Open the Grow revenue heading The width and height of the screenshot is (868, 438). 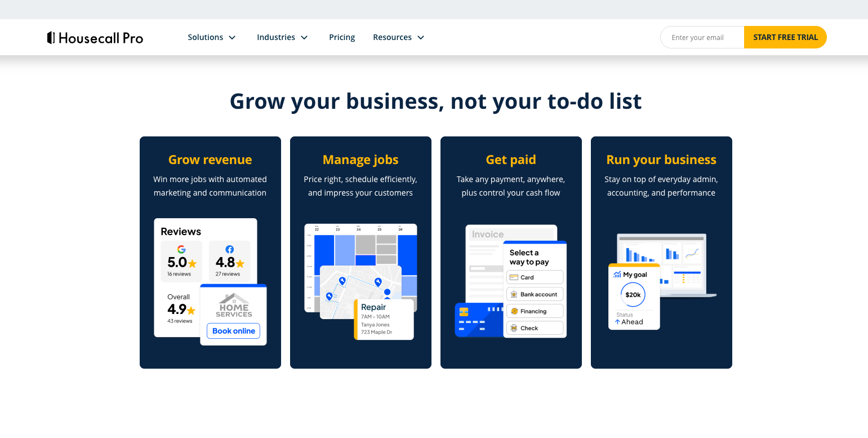pyautogui.click(x=210, y=160)
